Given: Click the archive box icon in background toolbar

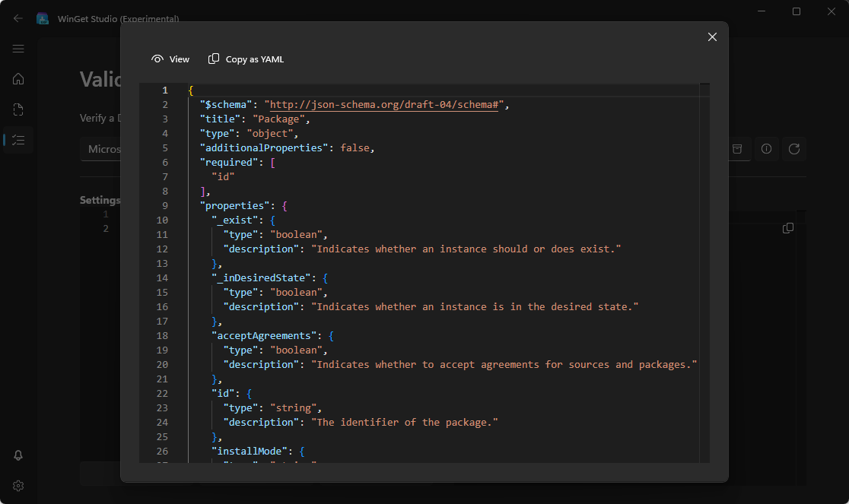Looking at the screenshot, I should coord(737,149).
